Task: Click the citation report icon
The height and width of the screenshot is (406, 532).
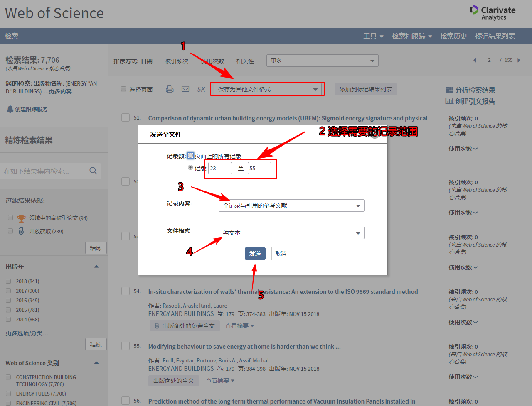Action: pyautogui.click(x=449, y=101)
